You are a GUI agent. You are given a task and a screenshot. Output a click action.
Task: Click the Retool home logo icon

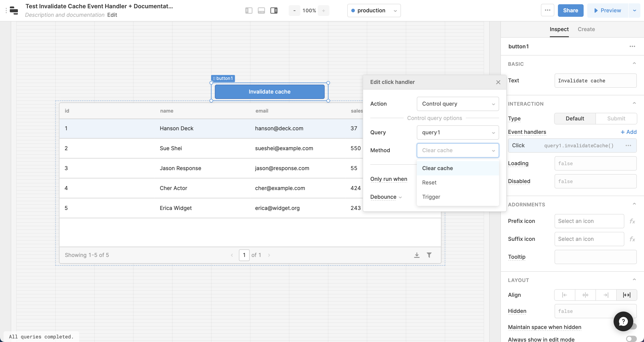[x=14, y=11]
